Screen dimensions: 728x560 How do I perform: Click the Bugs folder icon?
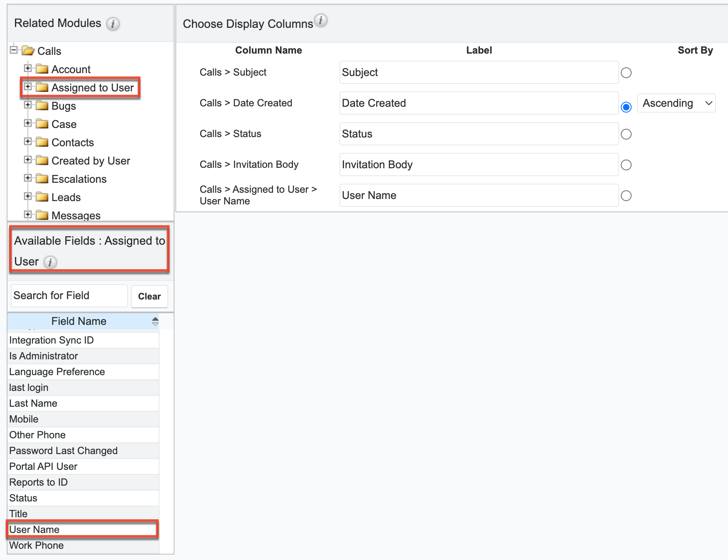tap(42, 106)
